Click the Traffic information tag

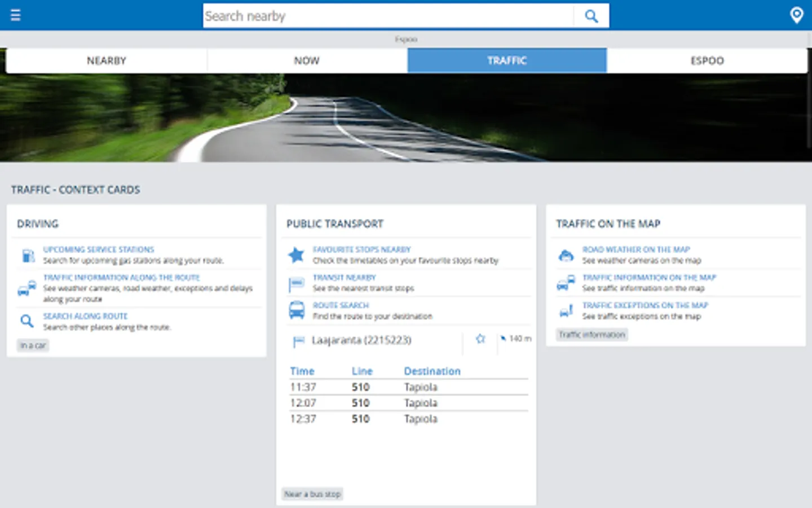[592, 335]
